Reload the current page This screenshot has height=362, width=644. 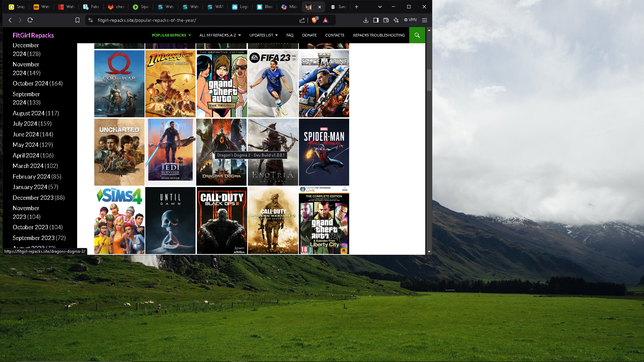(30, 20)
